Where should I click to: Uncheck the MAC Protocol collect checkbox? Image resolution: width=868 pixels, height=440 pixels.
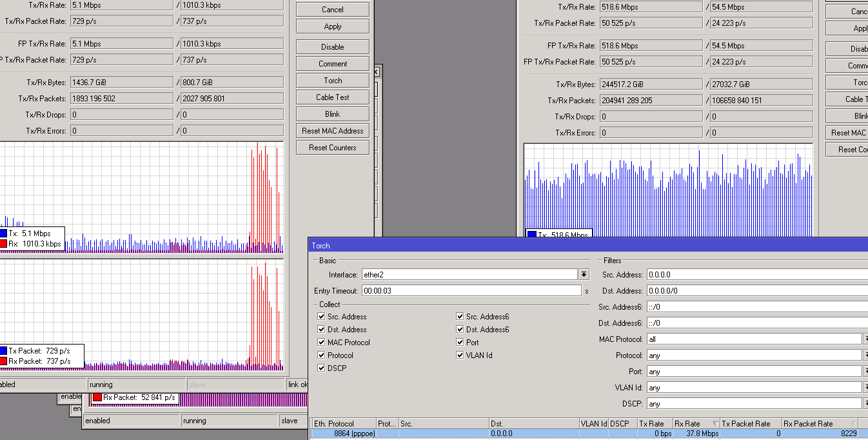(x=321, y=343)
